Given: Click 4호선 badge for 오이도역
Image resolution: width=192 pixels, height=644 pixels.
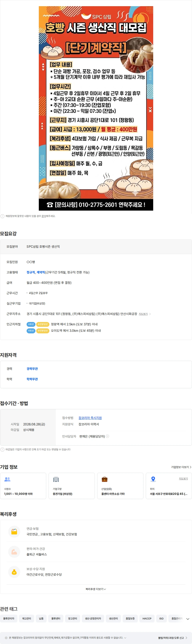Looking at the screenshot, I should 31,331.
